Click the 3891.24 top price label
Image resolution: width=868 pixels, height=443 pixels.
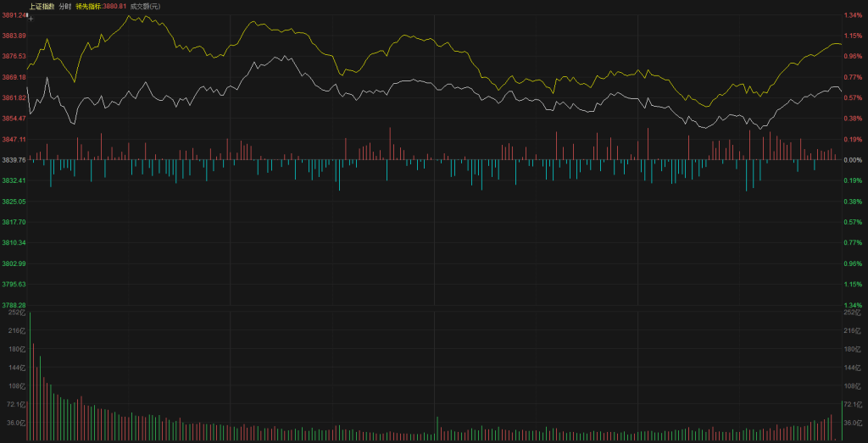[14, 15]
